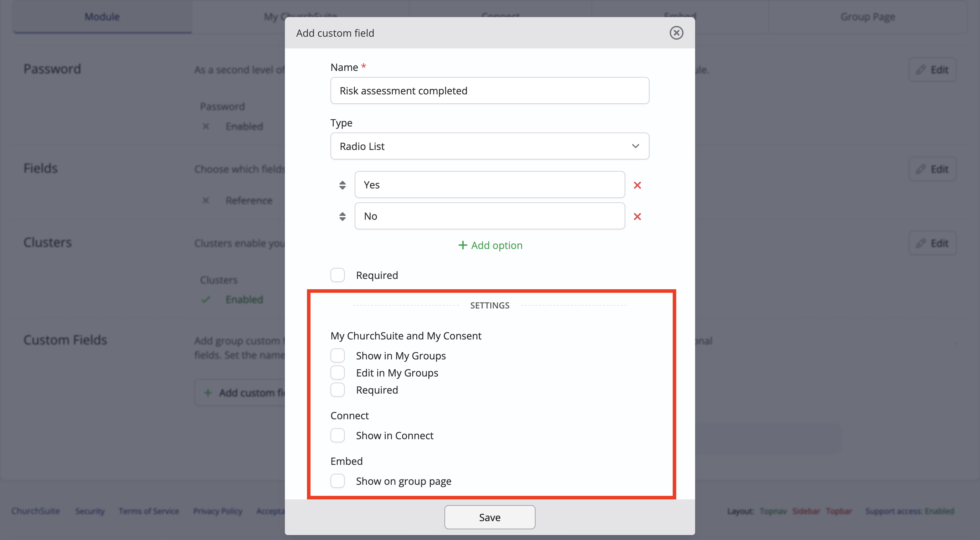Click the checkmark icon beside Clusters Enabled
Image resolution: width=980 pixels, height=540 pixels.
tap(206, 300)
